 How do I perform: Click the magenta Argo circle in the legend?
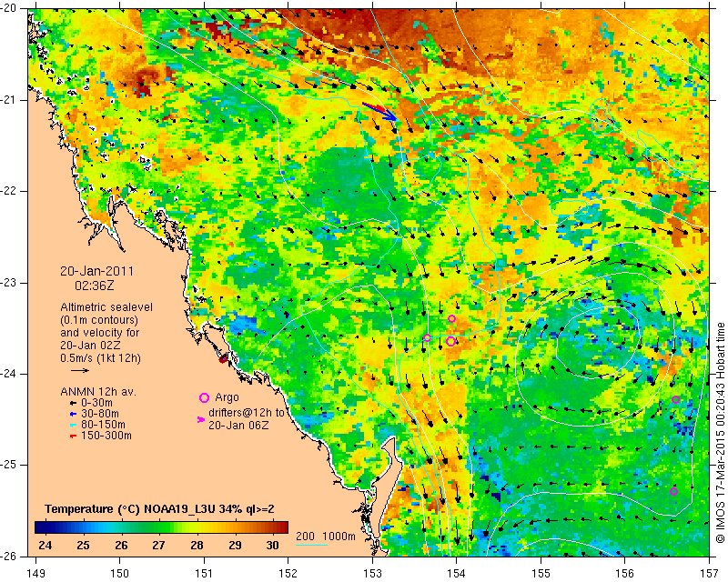pos(204,397)
